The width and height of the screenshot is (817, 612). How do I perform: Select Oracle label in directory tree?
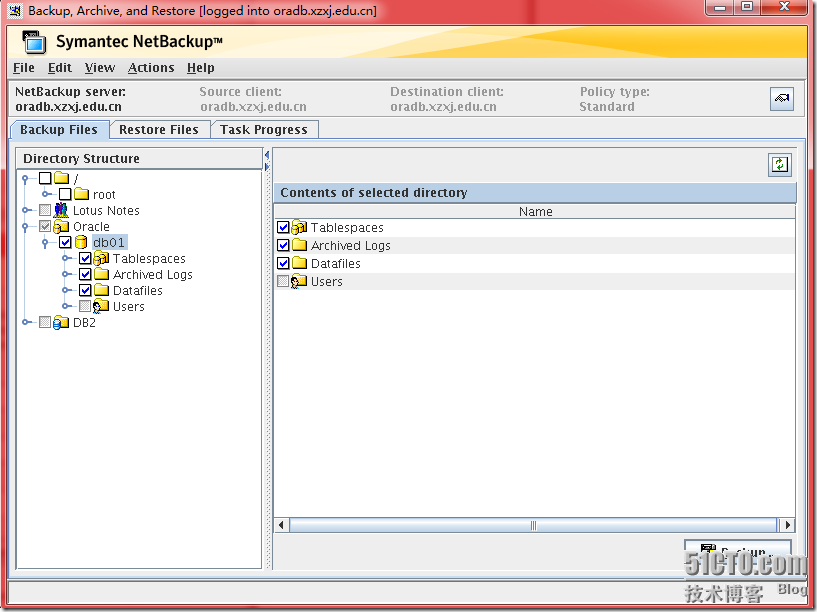(x=91, y=227)
